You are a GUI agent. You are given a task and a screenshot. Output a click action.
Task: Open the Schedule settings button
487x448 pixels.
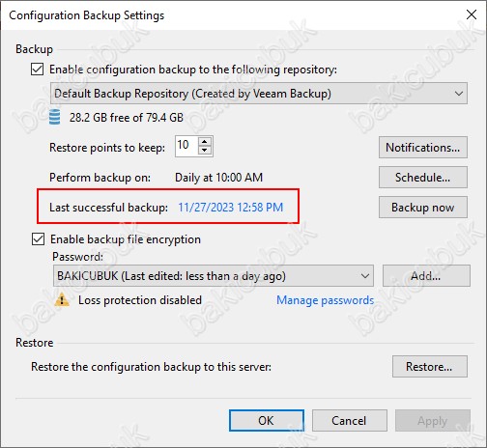(x=423, y=178)
